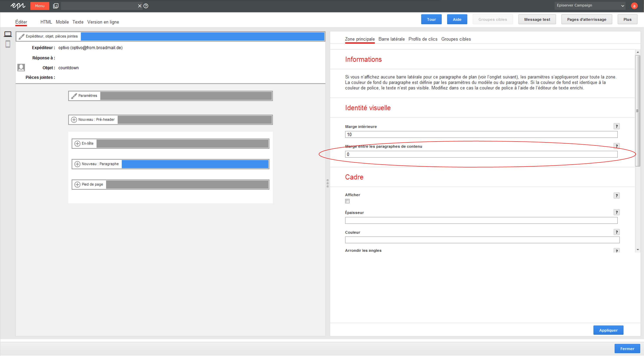The height and width of the screenshot is (356, 644).
Task: Select the Groupes cibles panel tab
Action: coord(456,39)
